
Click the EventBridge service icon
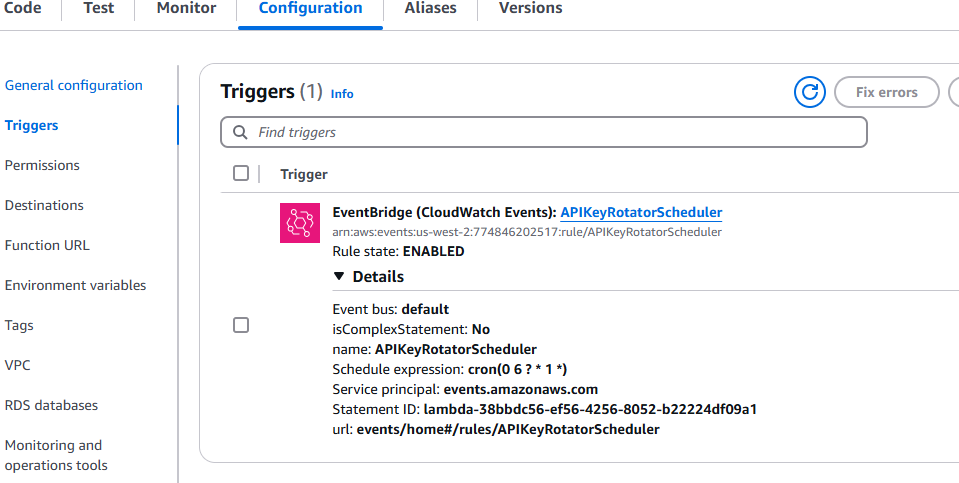point(300,223)
